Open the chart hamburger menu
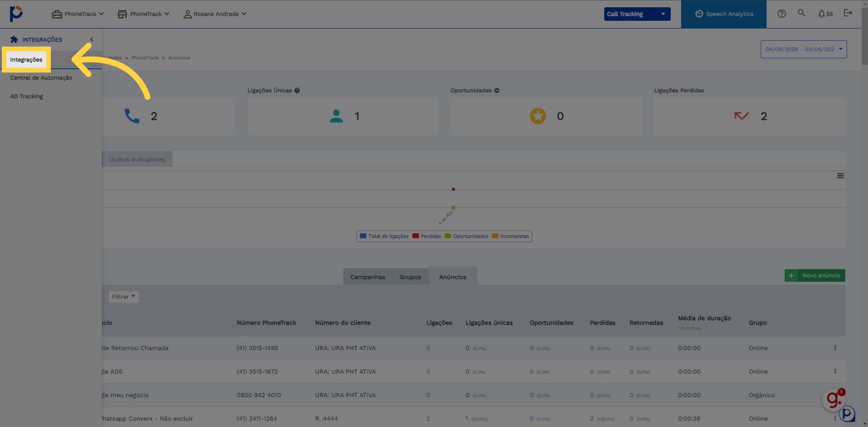This screenshot has height=427, width=868. pos(840,176)
